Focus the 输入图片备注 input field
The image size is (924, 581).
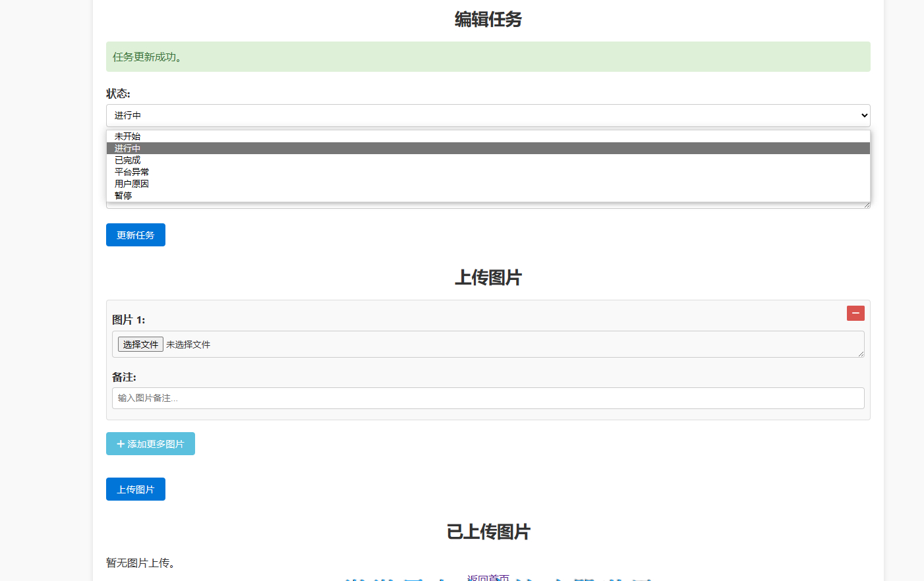488,398
